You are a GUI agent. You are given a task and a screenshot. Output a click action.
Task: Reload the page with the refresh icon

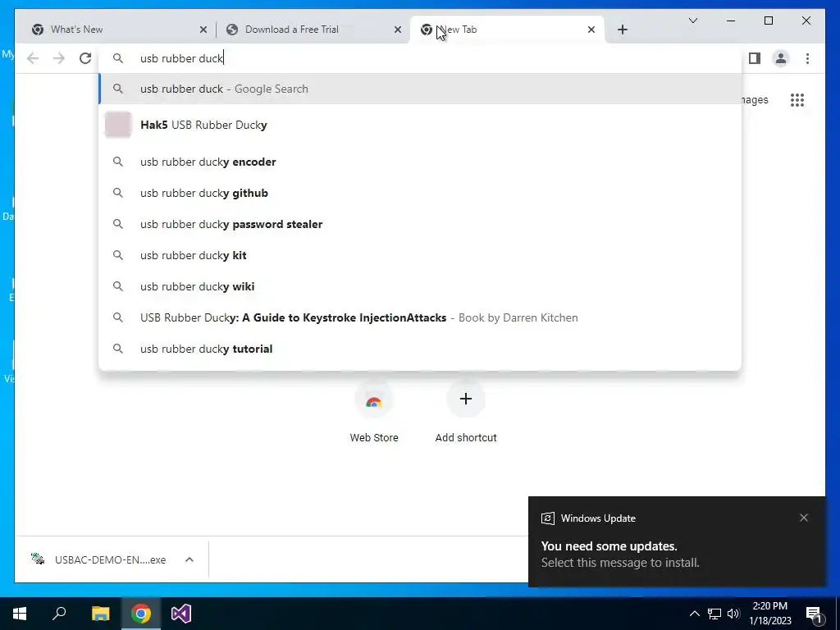(85, 58)
